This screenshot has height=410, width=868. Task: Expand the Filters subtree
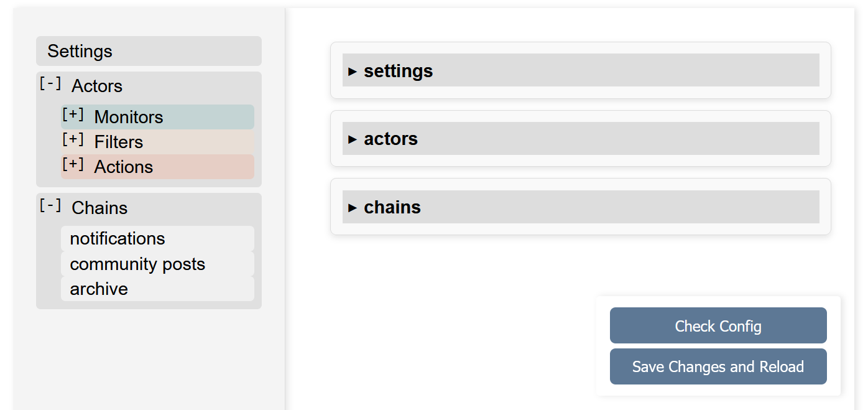[74, 140]
